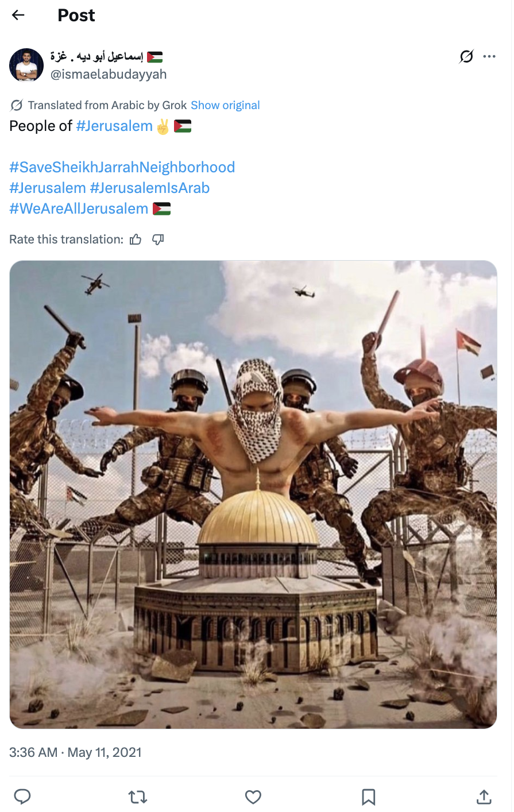Open the #SaveSheikhJarrahNeighborhood hashtag
Screen dimensions: 514x812
(x=122, y=167)
